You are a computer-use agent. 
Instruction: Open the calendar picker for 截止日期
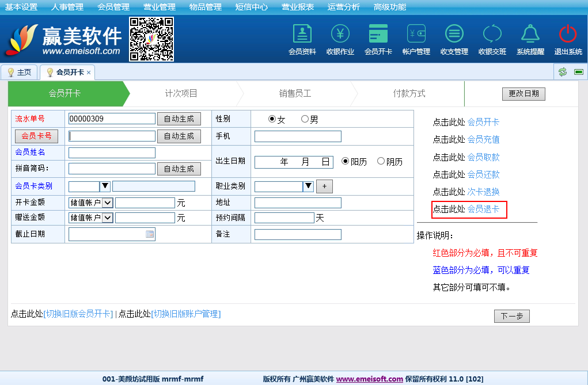(150, 234)
